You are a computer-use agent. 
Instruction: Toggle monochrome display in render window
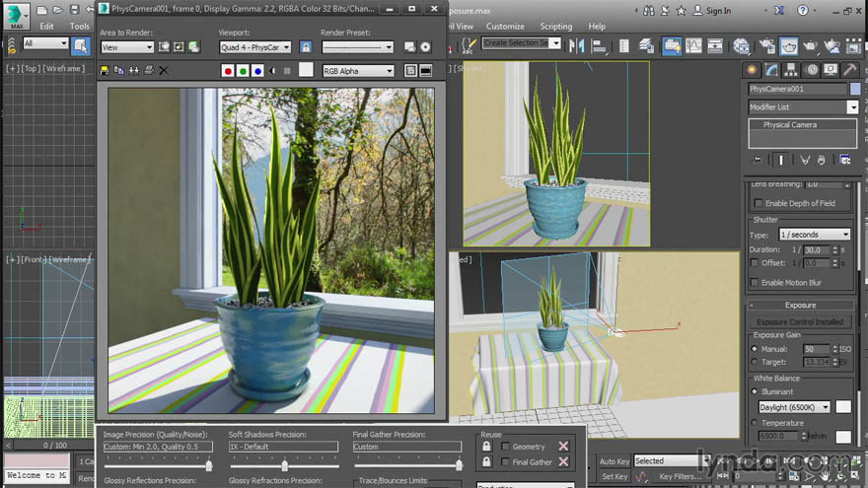[287, 71]
